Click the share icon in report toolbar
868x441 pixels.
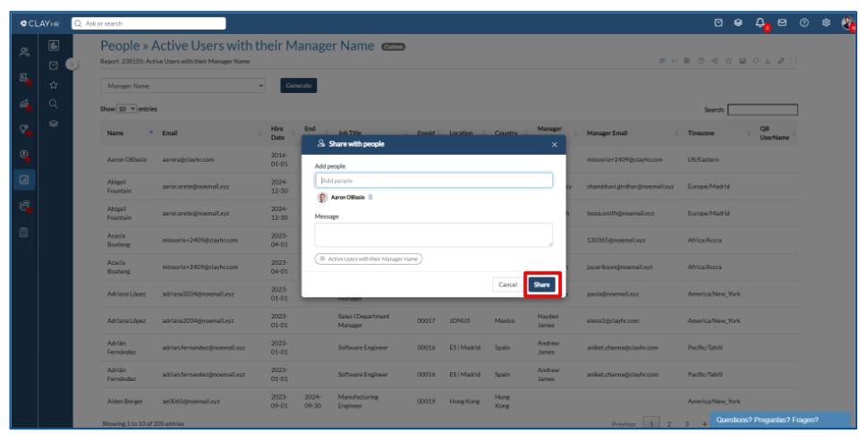coord(715,61)
